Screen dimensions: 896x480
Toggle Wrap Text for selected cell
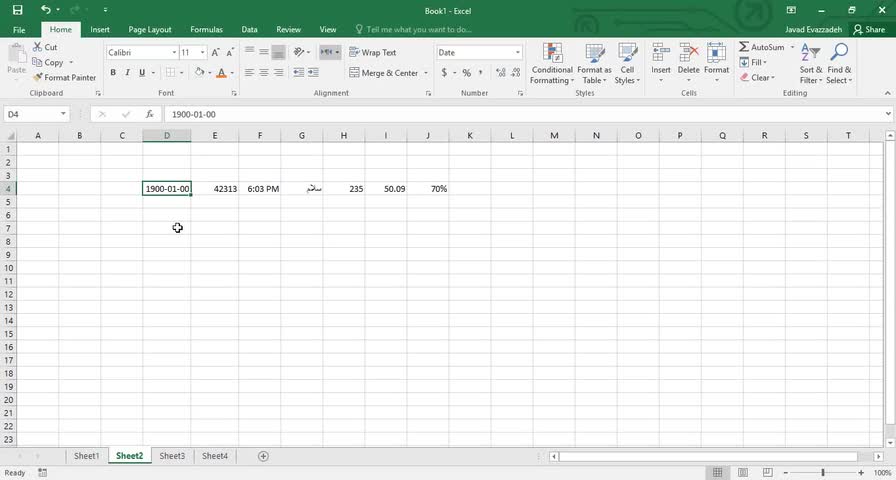[x=373, y=52]
